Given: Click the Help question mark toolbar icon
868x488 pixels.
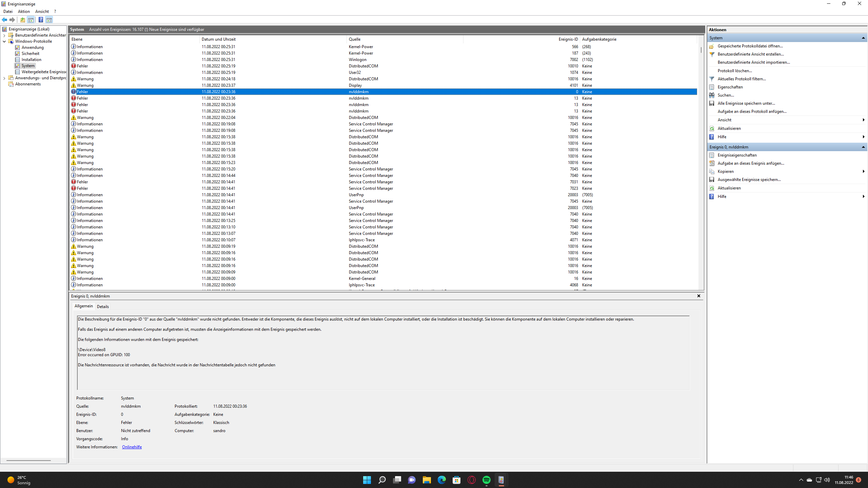Looking at the screenshot, I should 41,20.
